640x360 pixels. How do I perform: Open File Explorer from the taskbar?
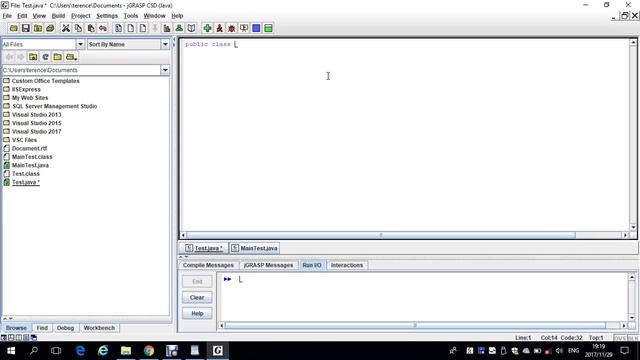[x=126, y=351]
